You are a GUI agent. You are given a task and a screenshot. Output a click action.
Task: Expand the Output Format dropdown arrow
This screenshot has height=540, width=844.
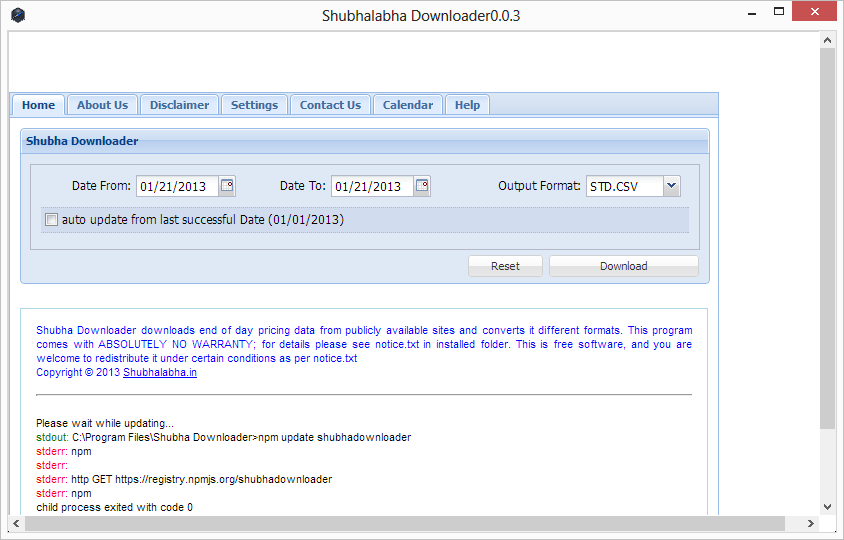[x=672, y=186]
